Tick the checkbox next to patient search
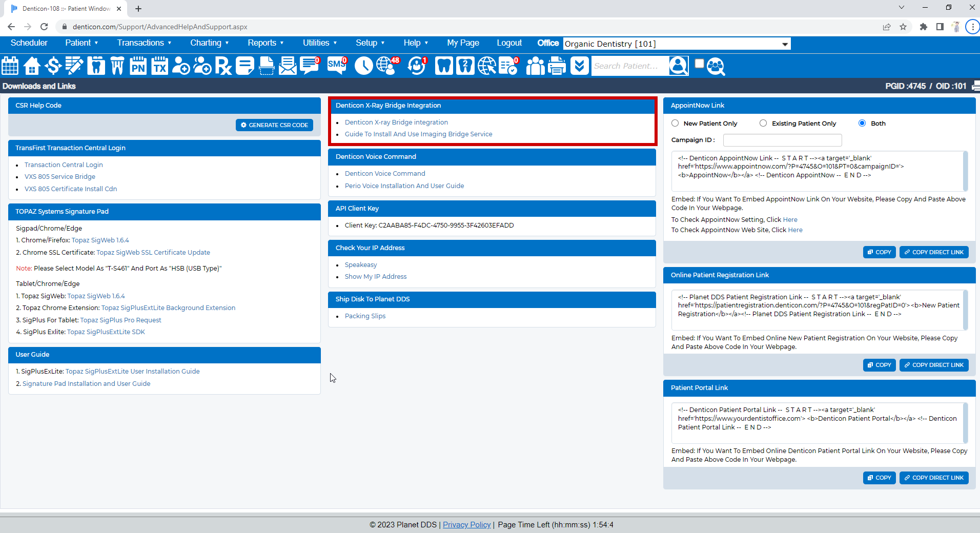Image resolution: width=980 pixels, height=533 pixels. click(699, 63)
